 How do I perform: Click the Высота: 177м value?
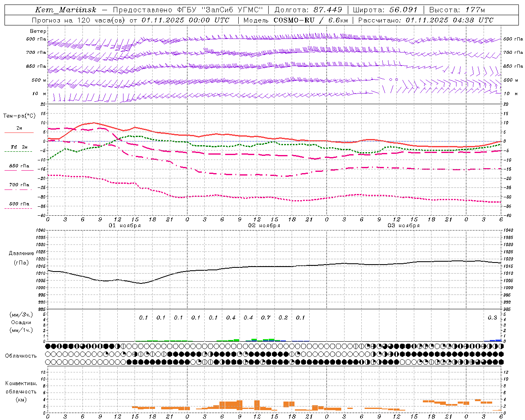tap(457, 10)
